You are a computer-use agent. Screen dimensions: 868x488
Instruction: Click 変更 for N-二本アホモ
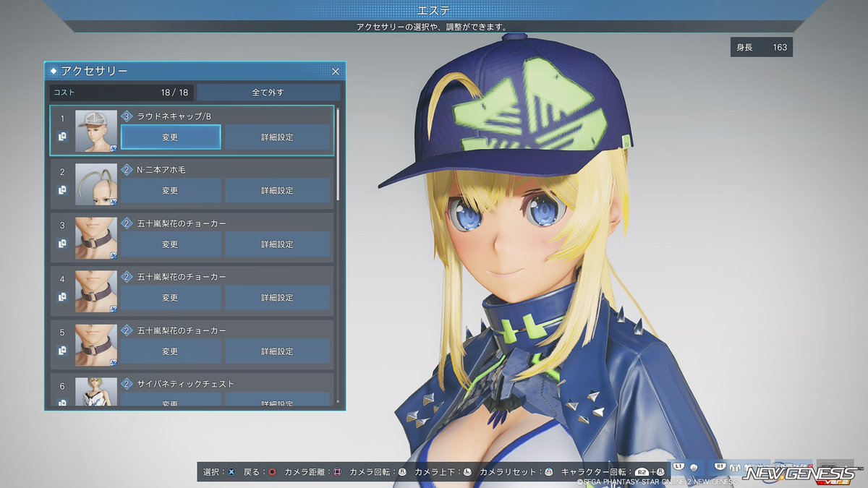(x=170, y=191)
